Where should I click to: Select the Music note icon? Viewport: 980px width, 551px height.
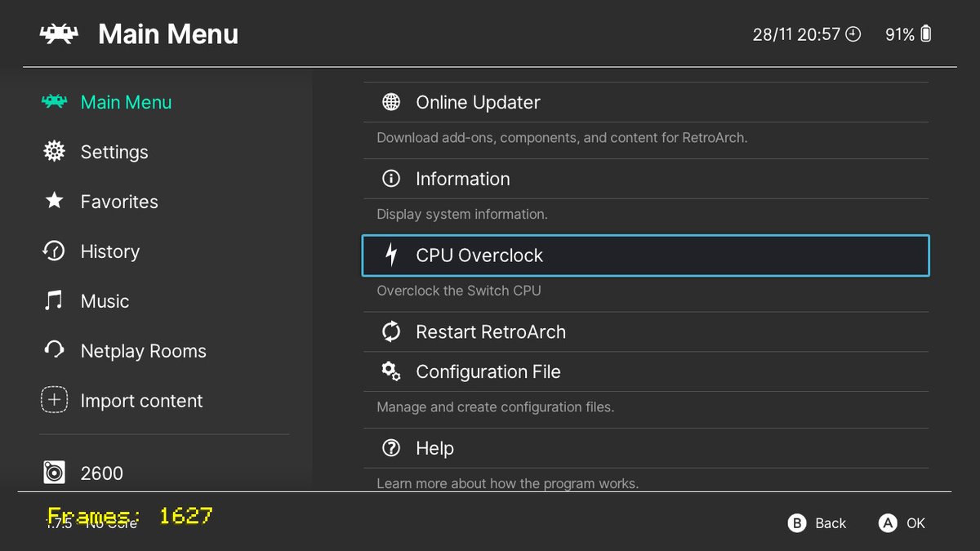click(54, 300)
